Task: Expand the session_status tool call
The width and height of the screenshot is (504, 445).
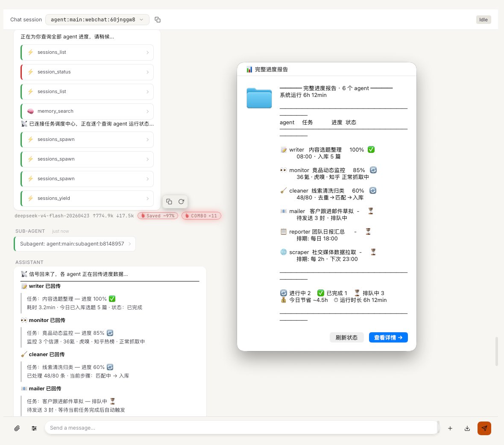Action: 87,72
